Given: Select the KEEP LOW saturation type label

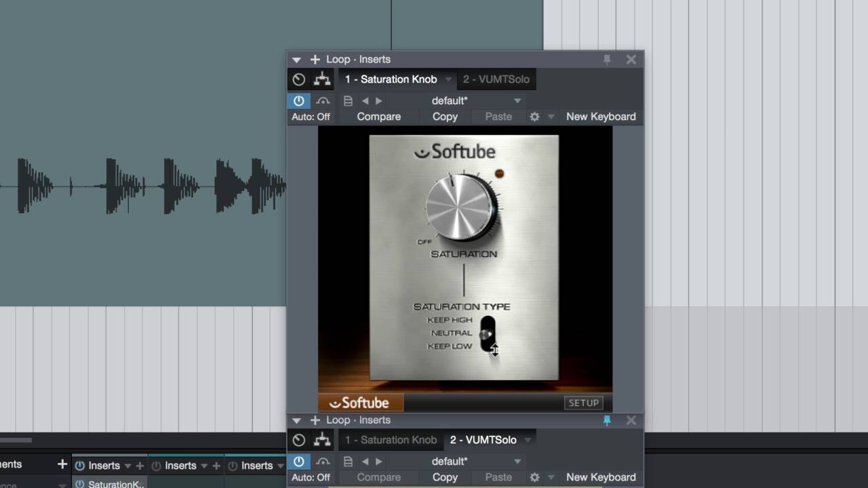Looking at the screenshot, I should tap(450, 346).
